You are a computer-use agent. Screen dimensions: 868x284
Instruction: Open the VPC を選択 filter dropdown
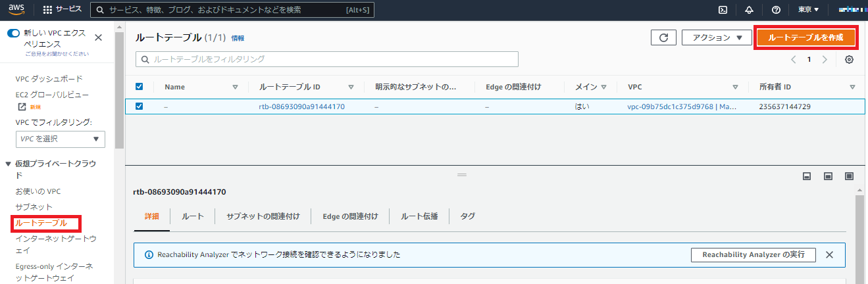60,139
